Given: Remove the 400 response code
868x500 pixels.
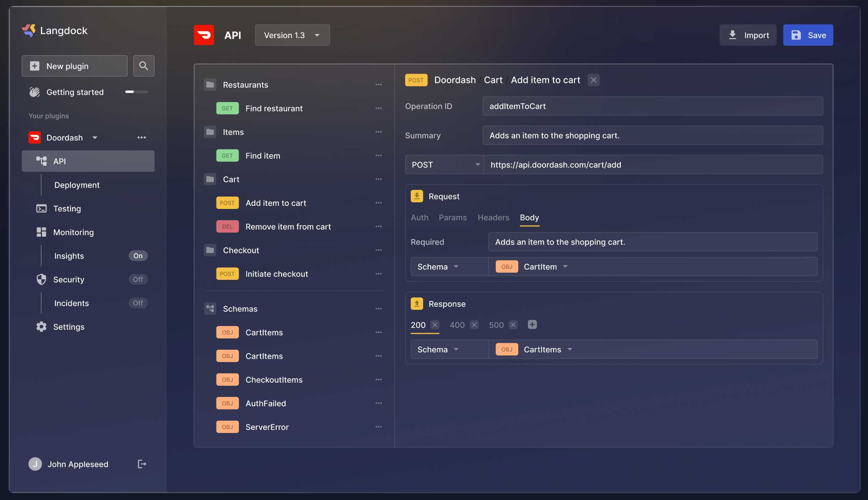Looking at the screenshot, I should pos(474,325).
